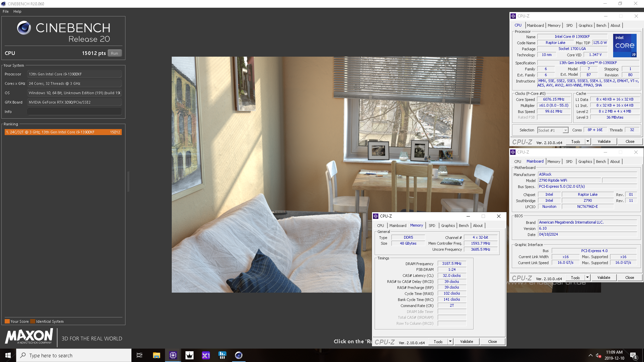This screenshot has width=644, height=362.
Task: Expand Tools dropdown arrow in top CPU-Z window
Action: (x=588, y=141)
